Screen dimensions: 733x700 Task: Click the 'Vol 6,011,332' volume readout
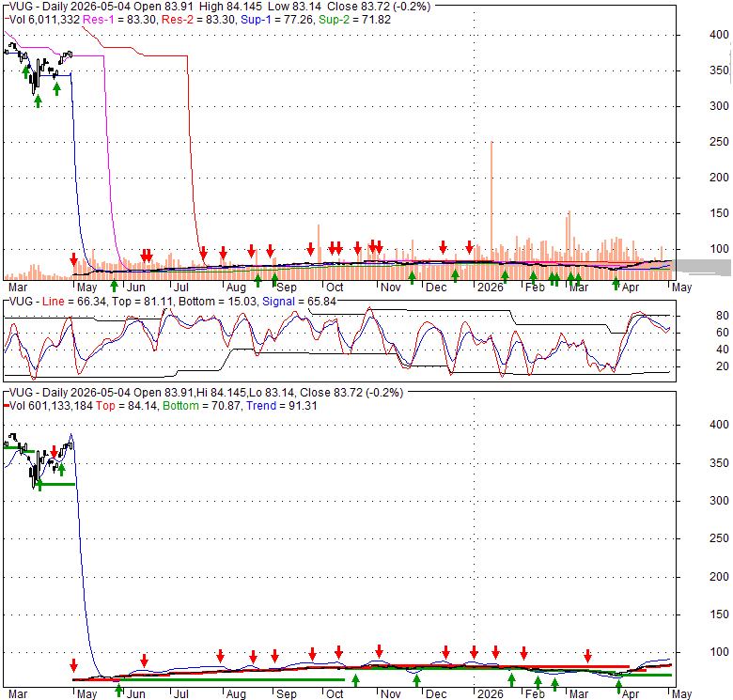[x=45, y=20]
